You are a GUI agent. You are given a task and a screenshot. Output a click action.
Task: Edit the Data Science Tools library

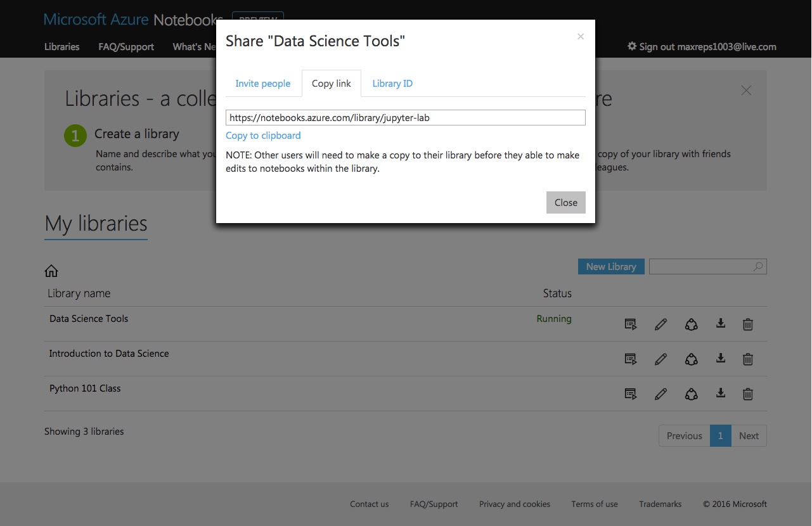tap(661, 324)
